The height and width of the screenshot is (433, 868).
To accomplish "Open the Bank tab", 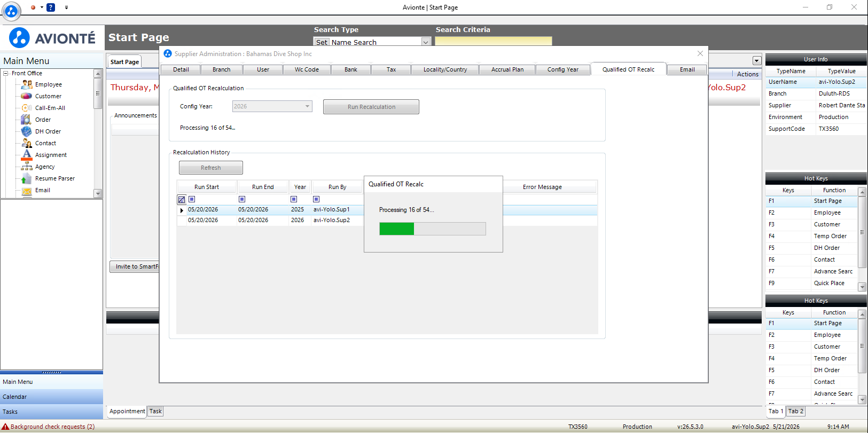I will click(351, 69).
